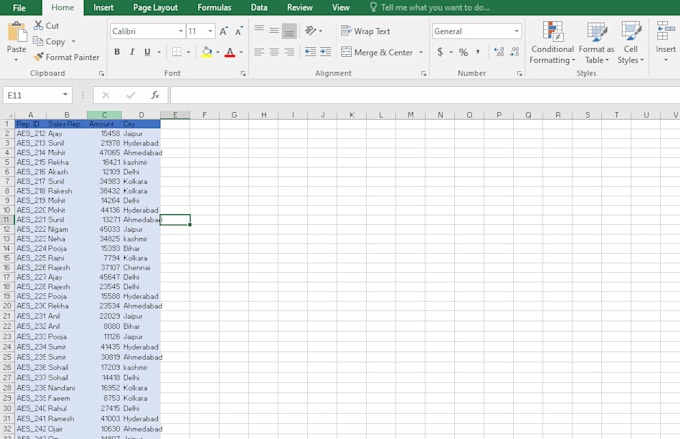Click the Copy button
The image size is (680, 439).
(49, 41)
